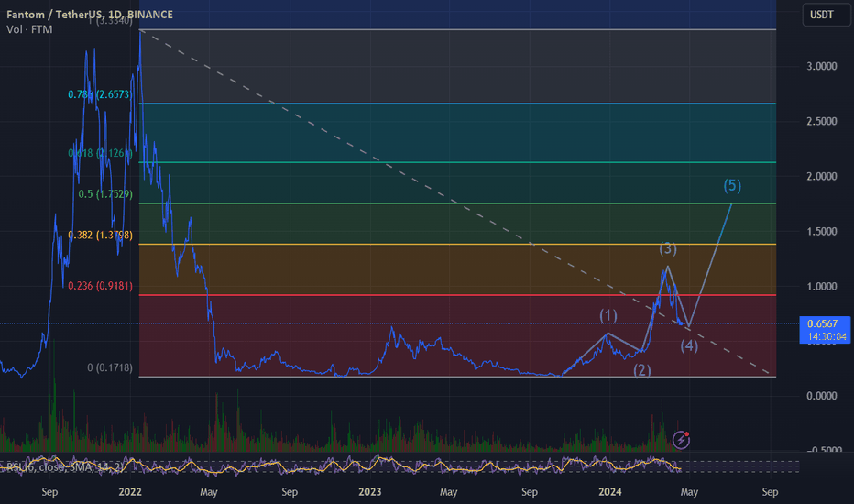Click the RSI indicator legend label
The image size is (854, 504).
64,467
